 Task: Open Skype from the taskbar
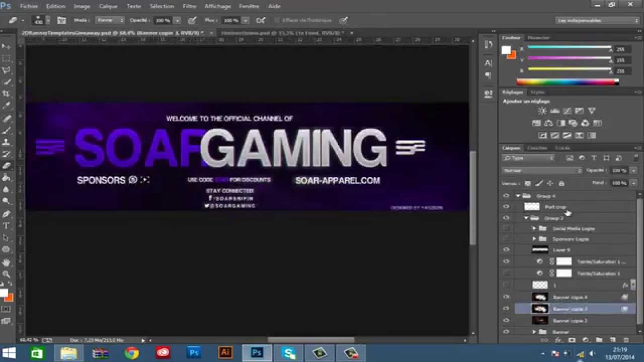coord(289,353)
